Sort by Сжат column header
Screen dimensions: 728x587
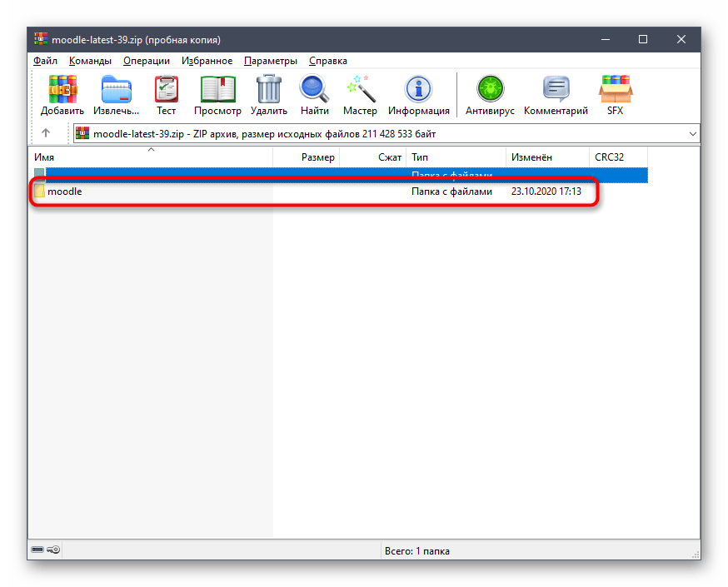click(x=373, y=157)
